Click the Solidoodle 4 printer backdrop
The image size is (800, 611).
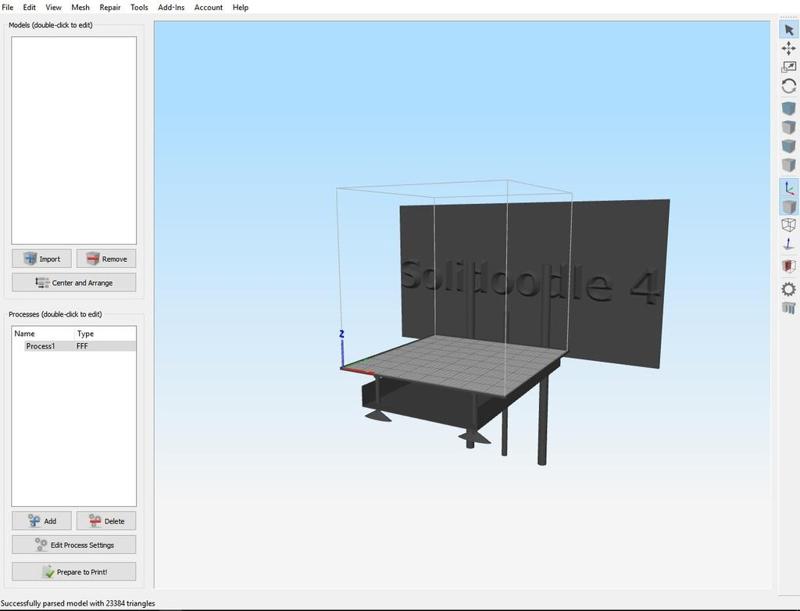pos(535,282)
